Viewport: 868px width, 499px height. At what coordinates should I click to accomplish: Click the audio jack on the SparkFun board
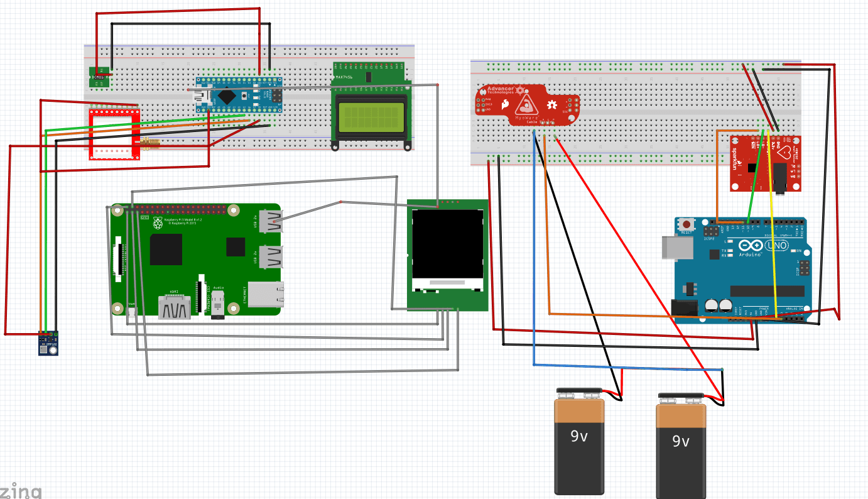(x=781, y=178)
